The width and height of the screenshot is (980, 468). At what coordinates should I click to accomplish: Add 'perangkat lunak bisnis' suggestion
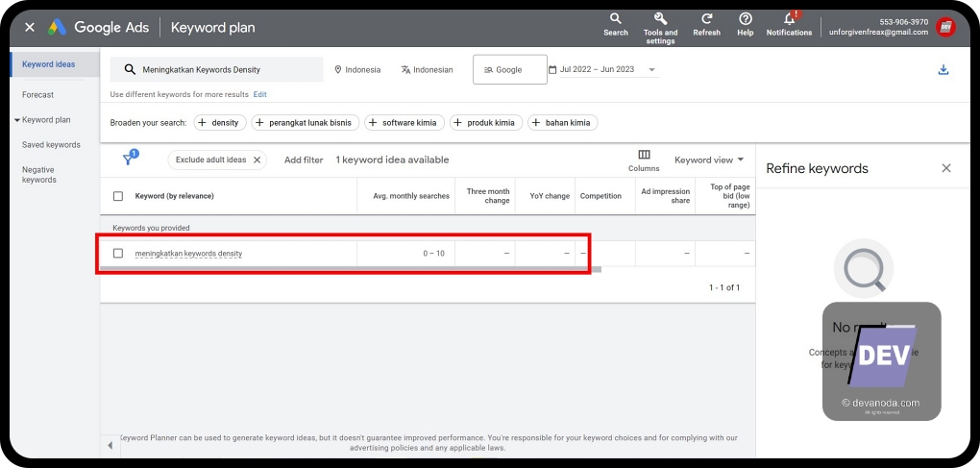point(305,122)
